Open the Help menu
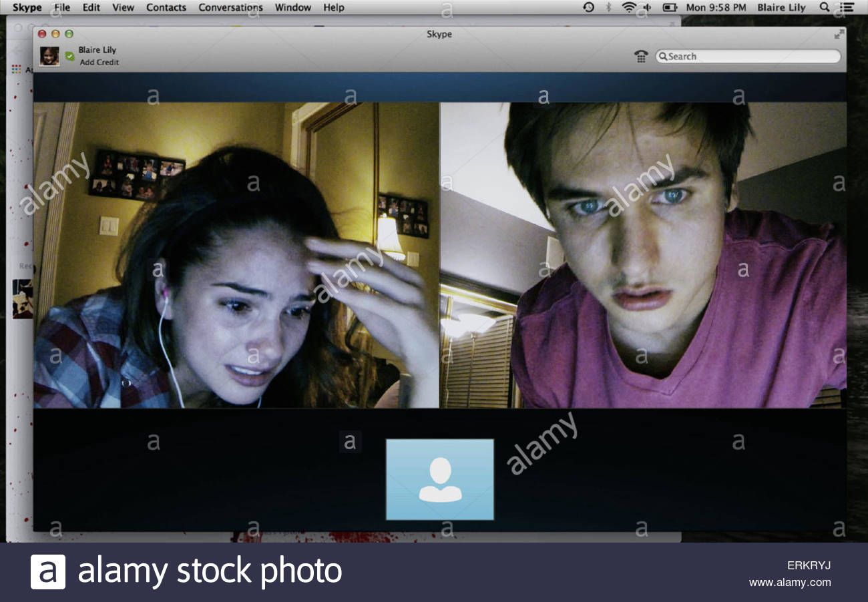This screenshot has width=868, height=602. pyautogui.click(x=334, y=7)
